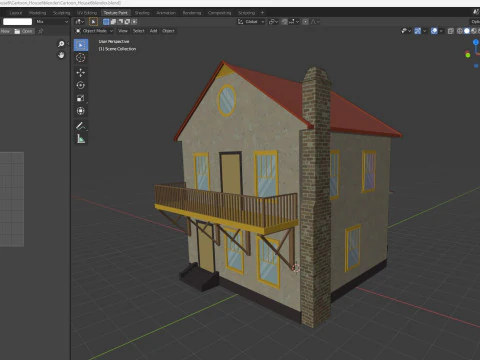The image size is (480, 360).
Task: Click the User Perspective viewport label
Action: [x=114, y=42]
